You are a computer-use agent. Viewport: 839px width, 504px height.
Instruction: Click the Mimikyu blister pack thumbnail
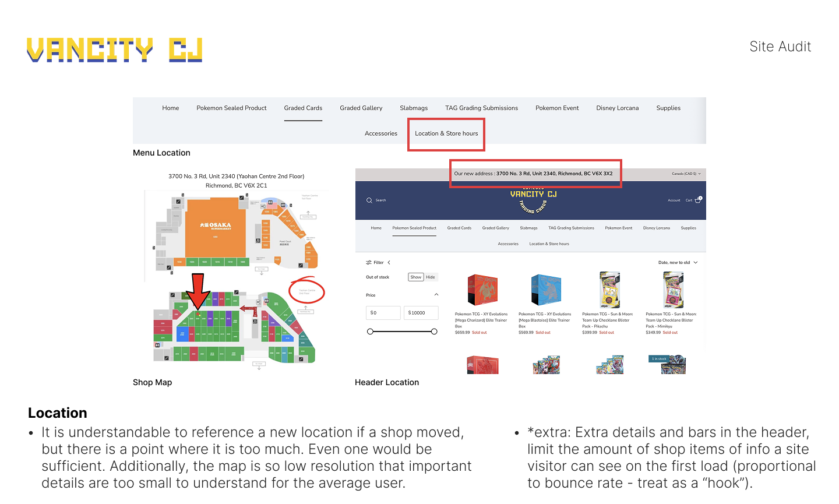[672, 290]
